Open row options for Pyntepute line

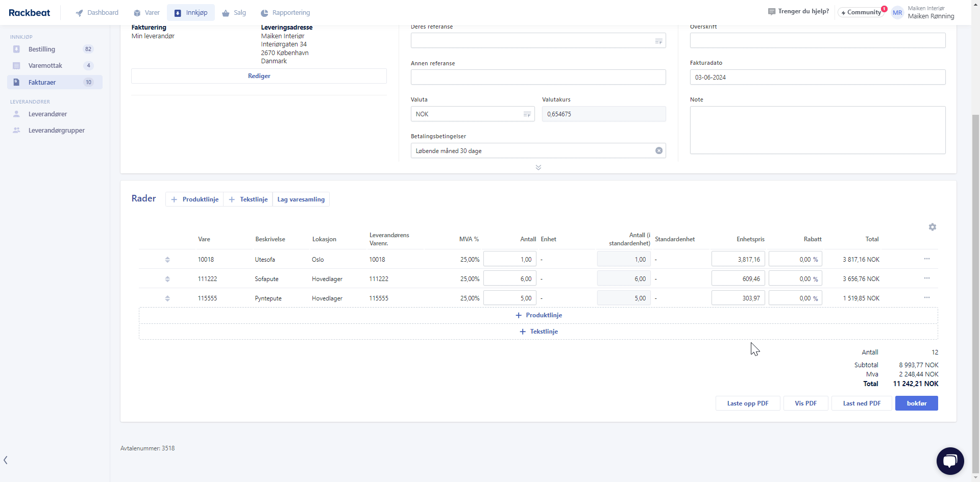click(926, 298)
